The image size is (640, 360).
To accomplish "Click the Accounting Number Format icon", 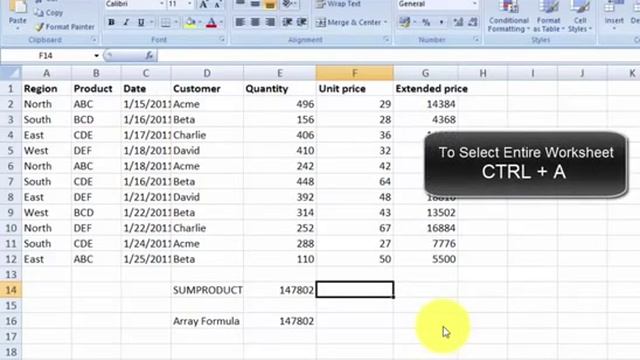I will pyautogui.click(x=404, y=22).
